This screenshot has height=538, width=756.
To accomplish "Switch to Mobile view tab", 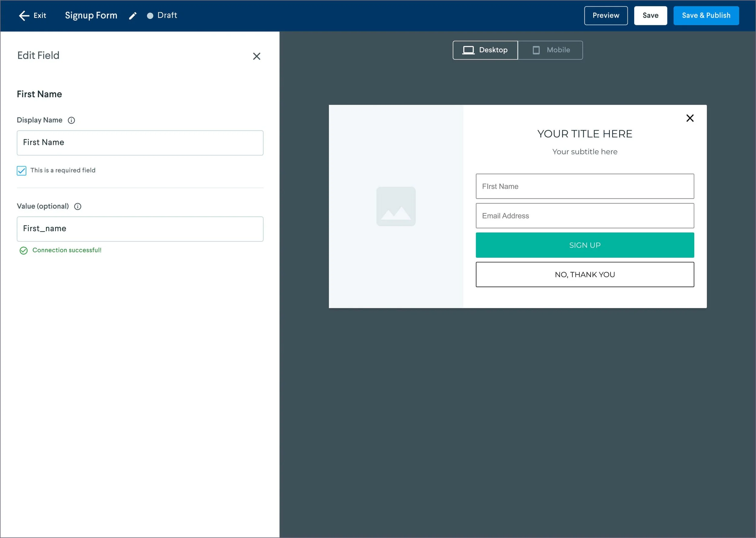I will coord(550,50).
